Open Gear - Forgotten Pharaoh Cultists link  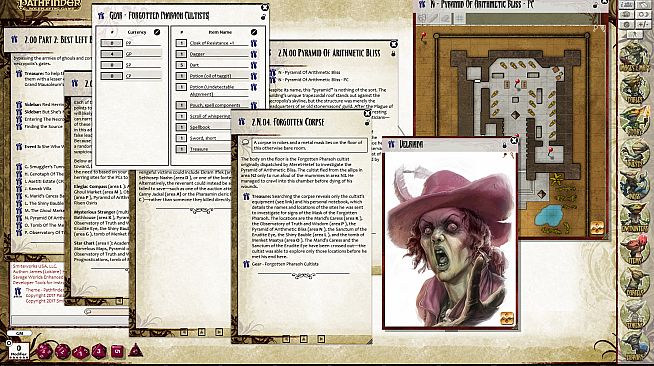(247, 264)
